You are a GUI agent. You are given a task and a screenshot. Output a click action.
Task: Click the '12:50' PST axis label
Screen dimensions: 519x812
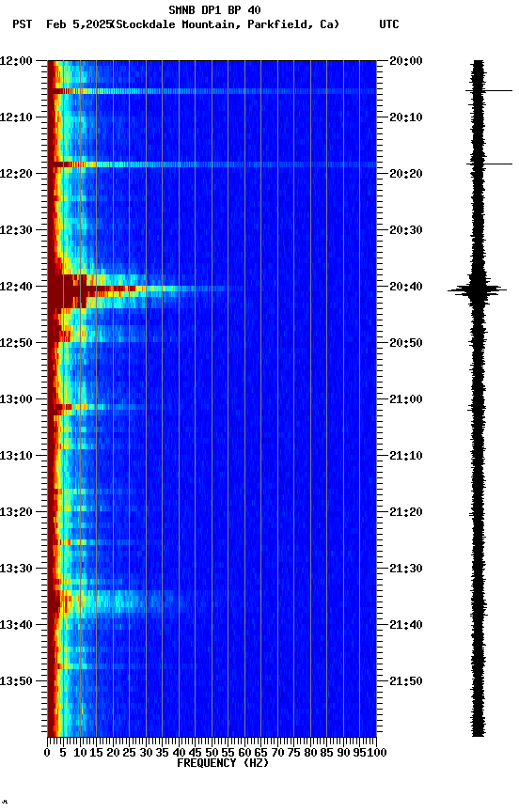tap(16, 343)
